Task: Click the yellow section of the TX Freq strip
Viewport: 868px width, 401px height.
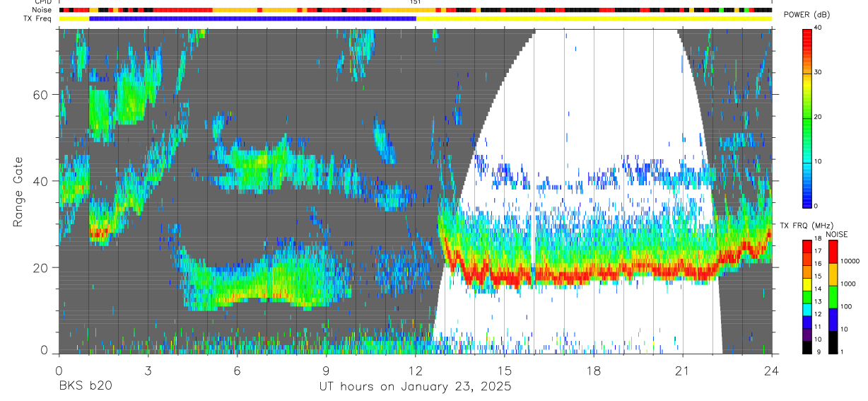Action: pyautogui.click(x=594, y=18)
